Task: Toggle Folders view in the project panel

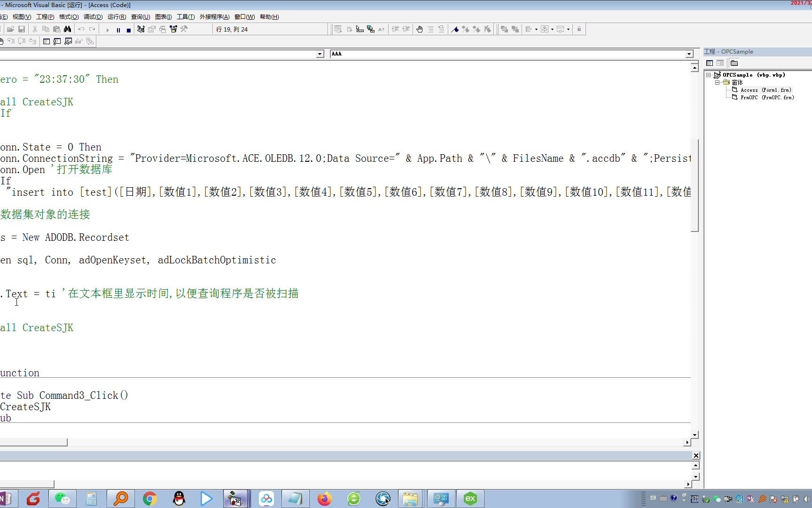Action: click(734, 63)
